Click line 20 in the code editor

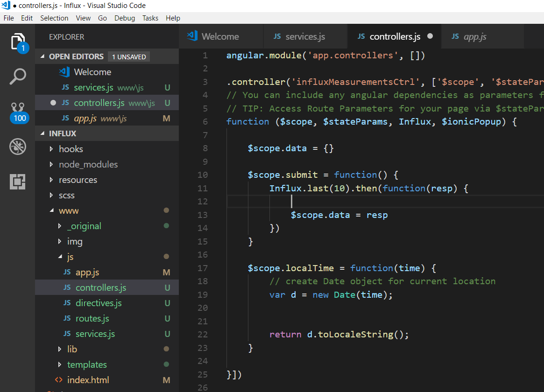tap(327, 308)
